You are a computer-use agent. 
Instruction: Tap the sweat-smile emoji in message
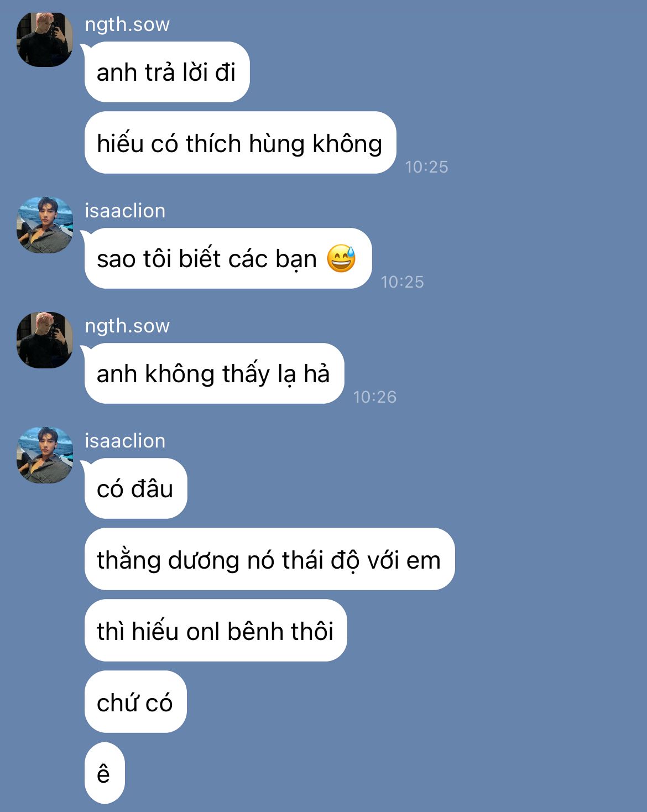click(x=341, y=258)
